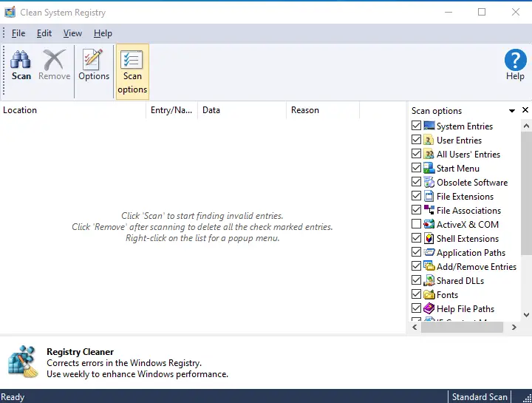This screenshot has height=403, width=532.
Task: Click the blue Help question mark icon
Action: tap(516, 60)
